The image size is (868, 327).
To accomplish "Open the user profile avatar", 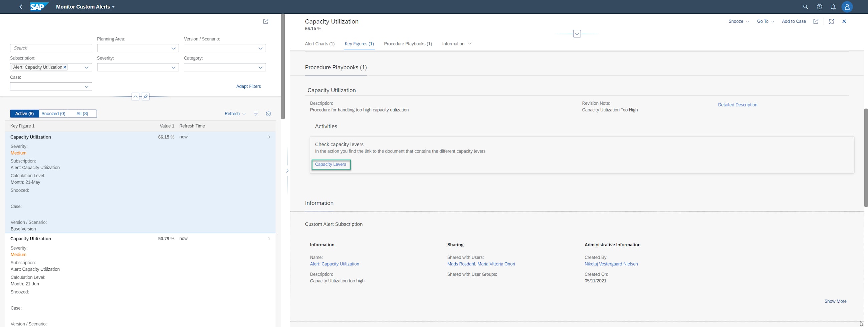I will tap(847, 7).
